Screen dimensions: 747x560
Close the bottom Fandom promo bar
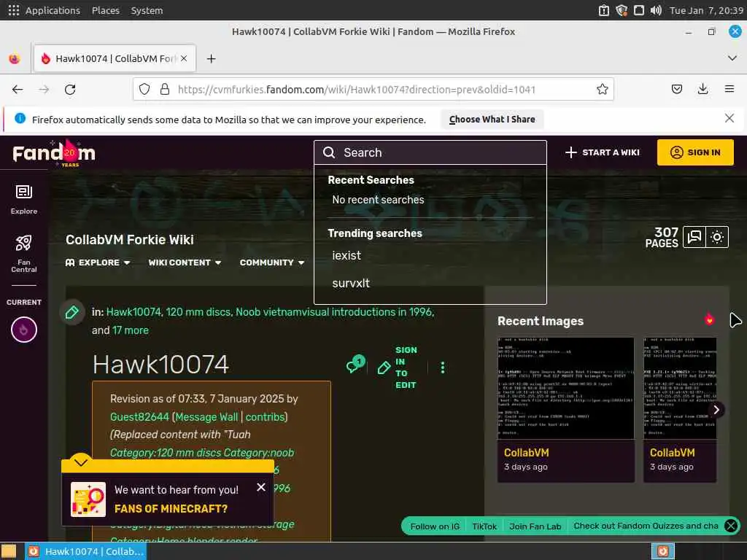[731, 525]
